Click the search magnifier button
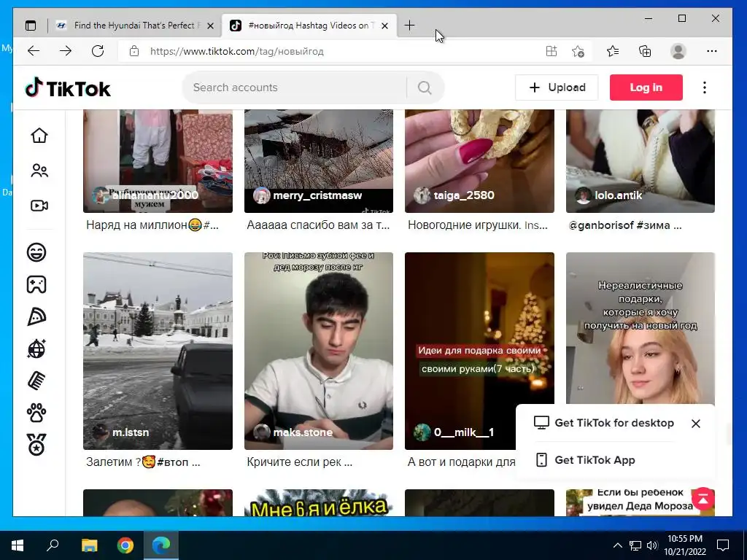 (x=425, y=87)
